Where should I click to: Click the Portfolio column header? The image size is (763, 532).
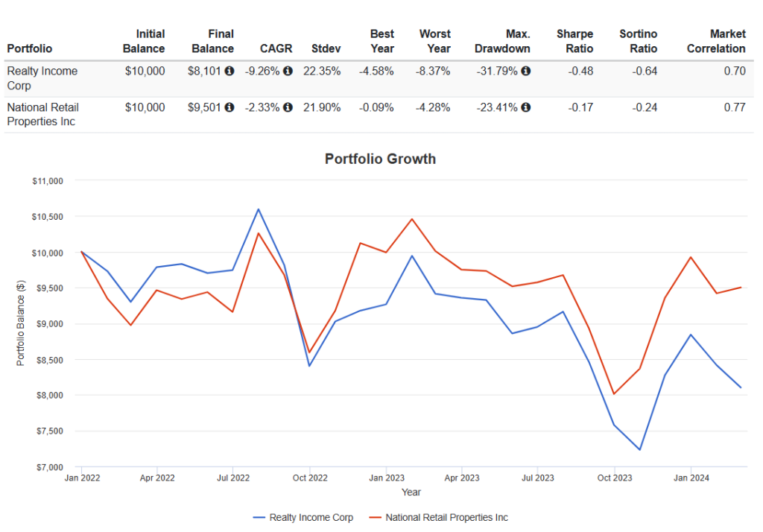[30, 48]
